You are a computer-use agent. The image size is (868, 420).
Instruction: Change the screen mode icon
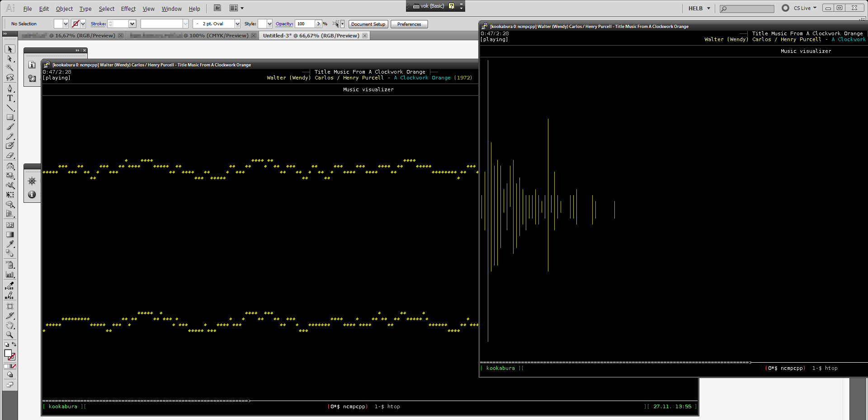coord(10,385)
